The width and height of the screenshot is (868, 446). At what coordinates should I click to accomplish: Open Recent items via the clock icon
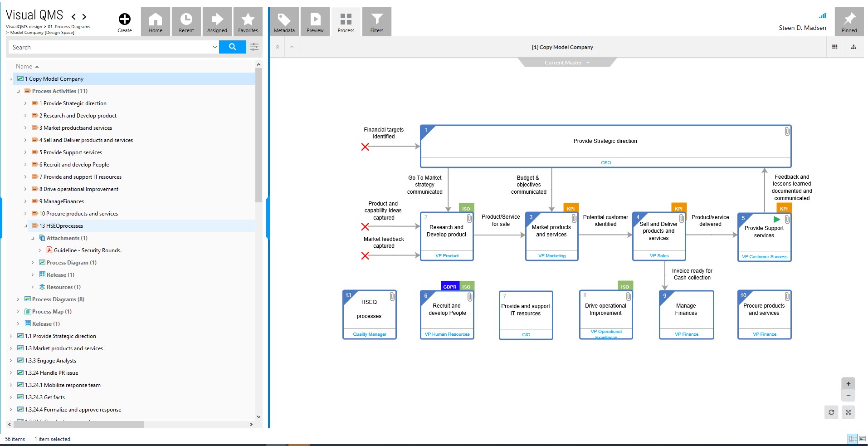186,21
